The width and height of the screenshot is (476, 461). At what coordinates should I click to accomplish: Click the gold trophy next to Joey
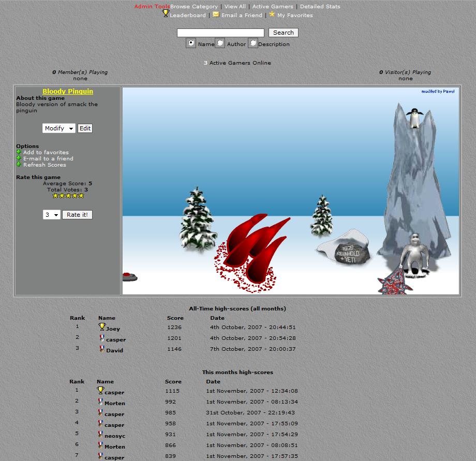click(x=102, y=327)
